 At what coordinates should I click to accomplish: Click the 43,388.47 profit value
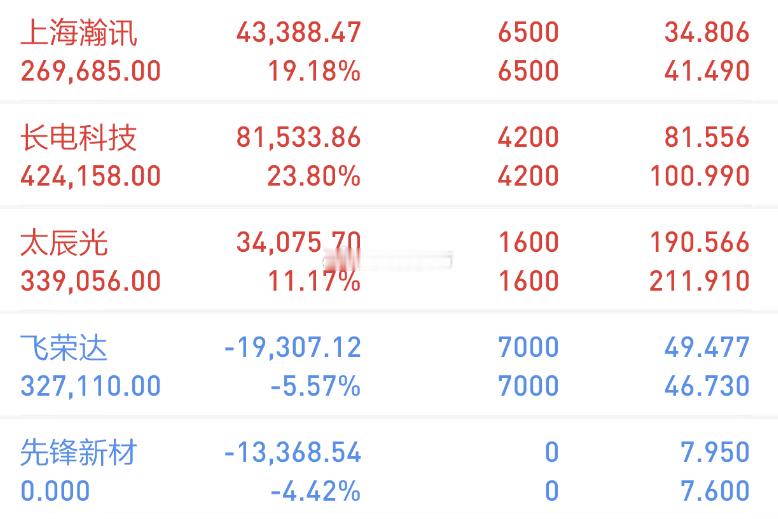coord(299,33)
